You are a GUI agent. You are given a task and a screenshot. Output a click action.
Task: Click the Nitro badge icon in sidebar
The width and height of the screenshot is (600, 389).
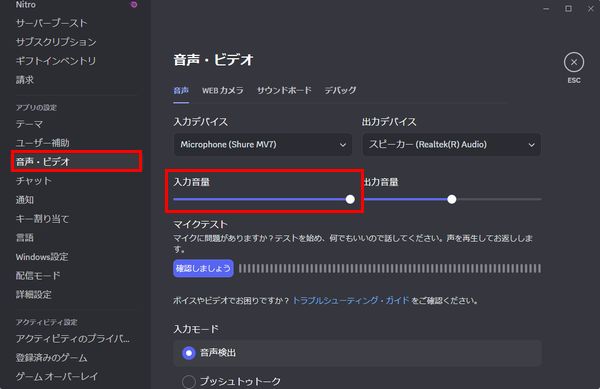coord(134,5)
